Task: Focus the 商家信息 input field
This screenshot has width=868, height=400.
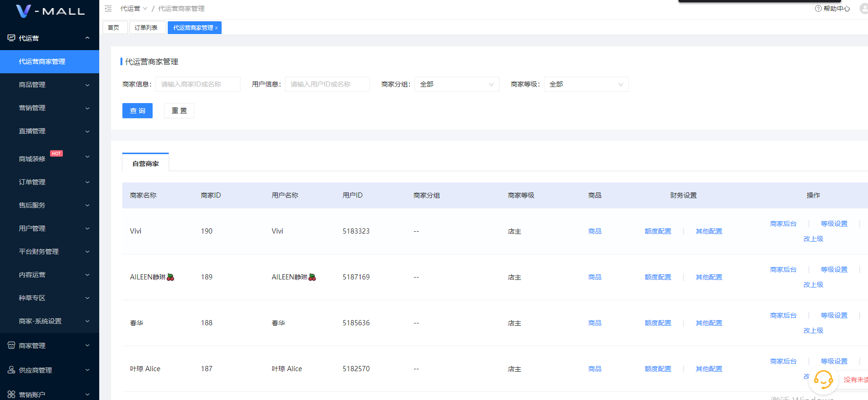Action: pos(198,84)
